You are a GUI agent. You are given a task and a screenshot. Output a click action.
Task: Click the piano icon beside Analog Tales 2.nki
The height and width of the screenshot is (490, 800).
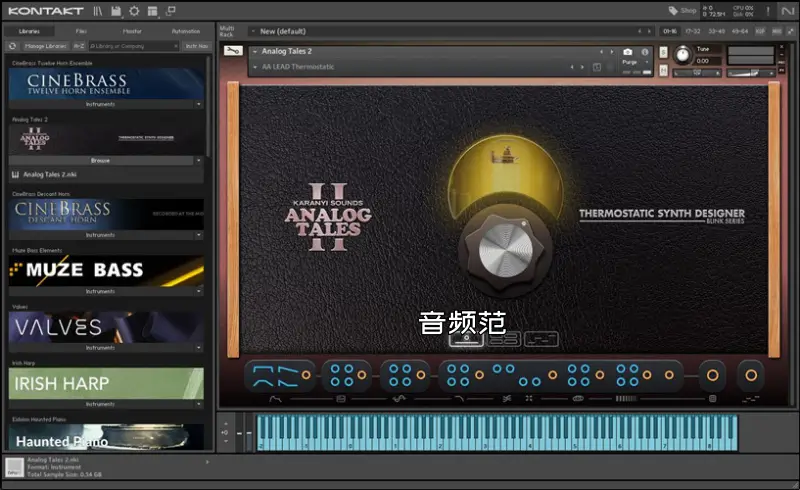click(x=15, y=175)
